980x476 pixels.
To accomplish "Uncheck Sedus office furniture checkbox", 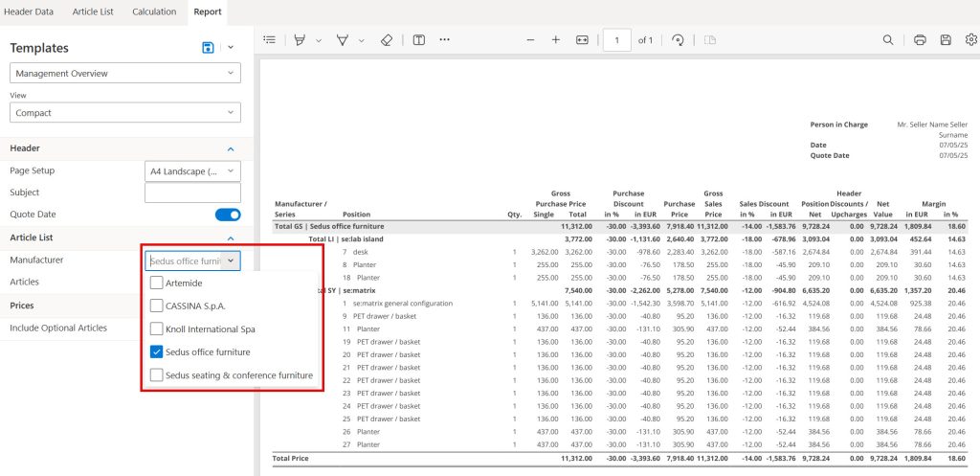I will (157, 352).
